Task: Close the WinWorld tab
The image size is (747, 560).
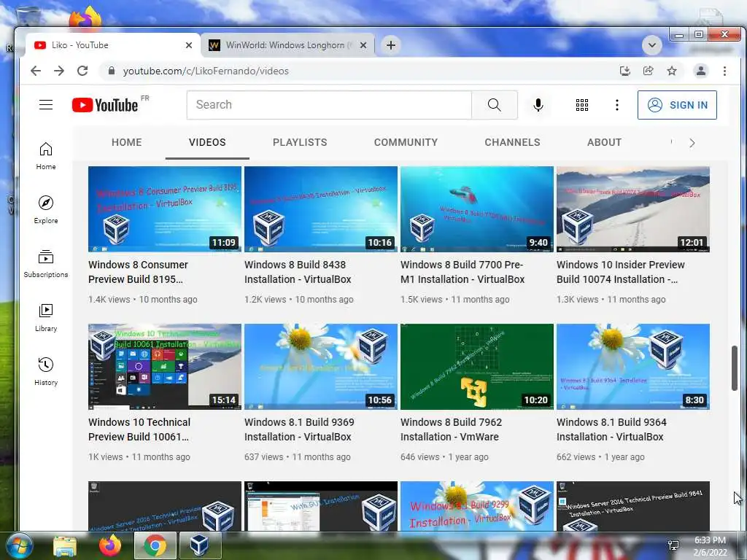Action: pyautogui.click(x=363, y=45)
